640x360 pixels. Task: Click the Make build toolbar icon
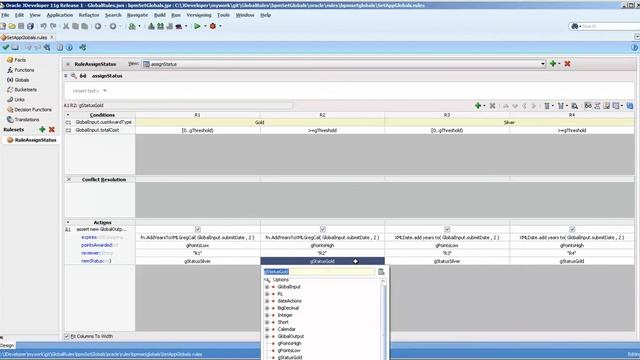(x=151, y=26)
